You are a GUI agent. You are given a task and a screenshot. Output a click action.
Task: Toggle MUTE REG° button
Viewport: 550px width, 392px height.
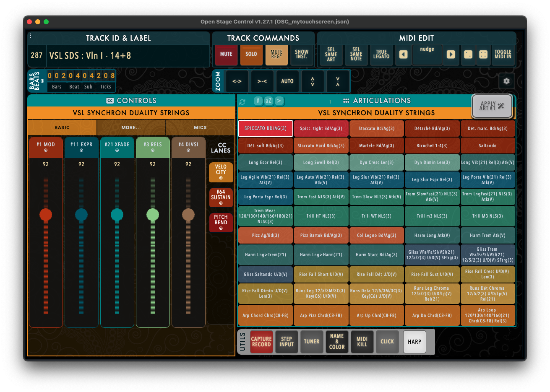[276, 55]
